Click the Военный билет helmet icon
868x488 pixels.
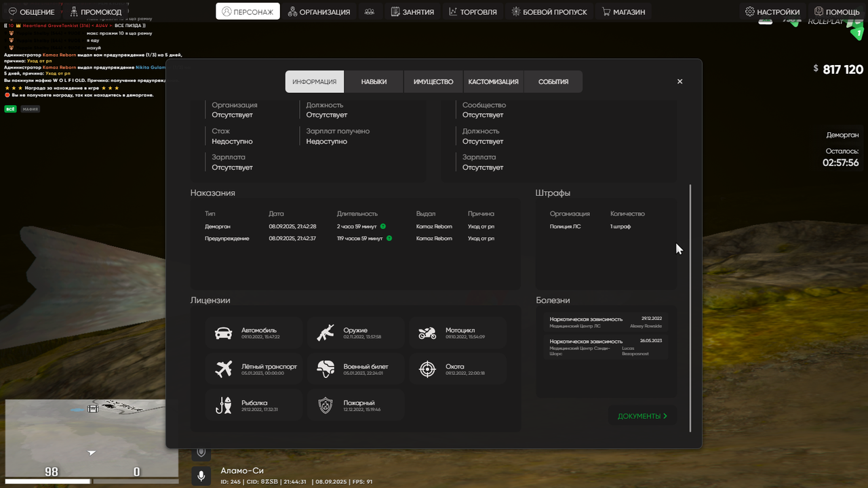point(325,369)
